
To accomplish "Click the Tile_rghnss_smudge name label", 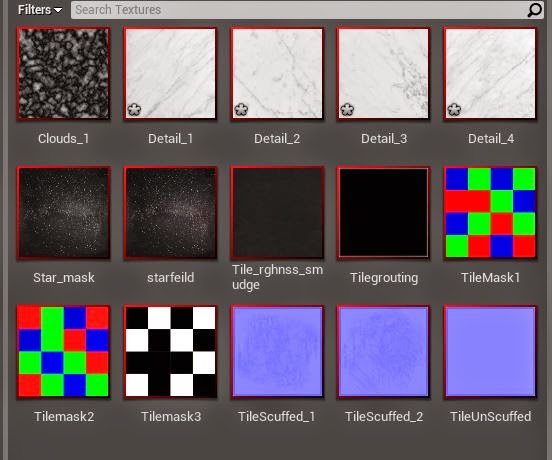I will [x=277, y=277].
